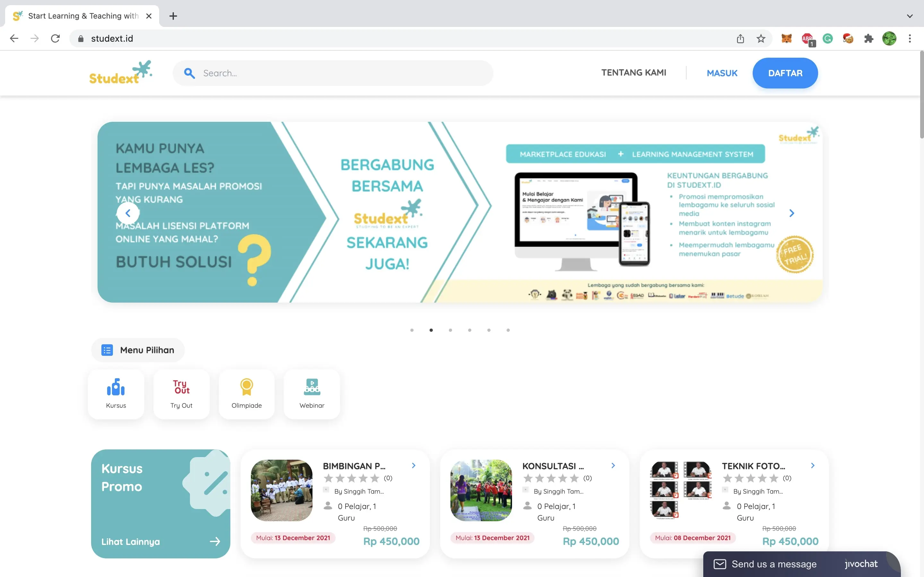Click the search magnifier icon
This screenshot has width=924, height=577.
coord(190,73)
